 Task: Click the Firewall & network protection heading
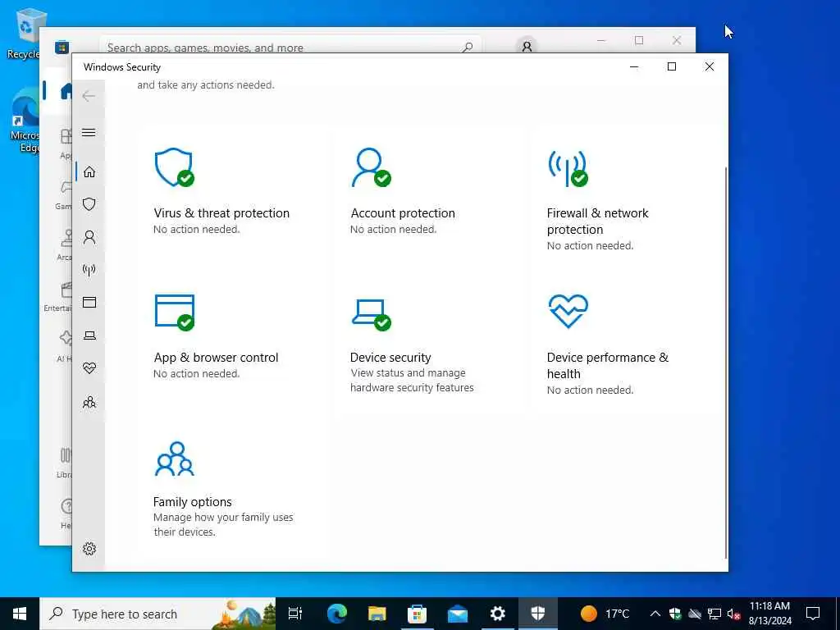tap(597, 221)
